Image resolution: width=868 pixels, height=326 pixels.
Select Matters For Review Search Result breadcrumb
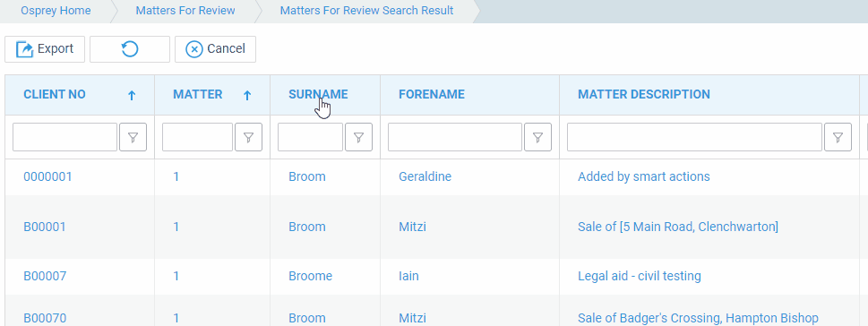(367, 11)
